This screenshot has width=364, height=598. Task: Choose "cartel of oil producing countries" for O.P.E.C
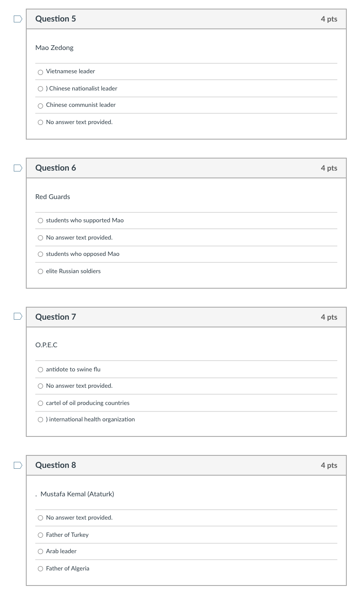click(x=40, y=403)
